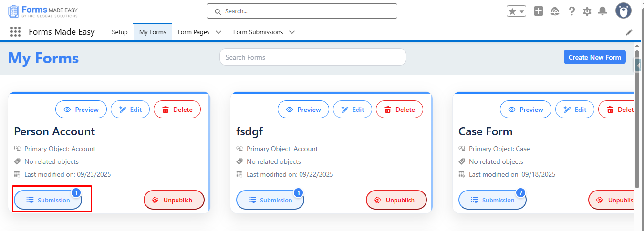Open the Setup gear icon

tap(587, 11)
